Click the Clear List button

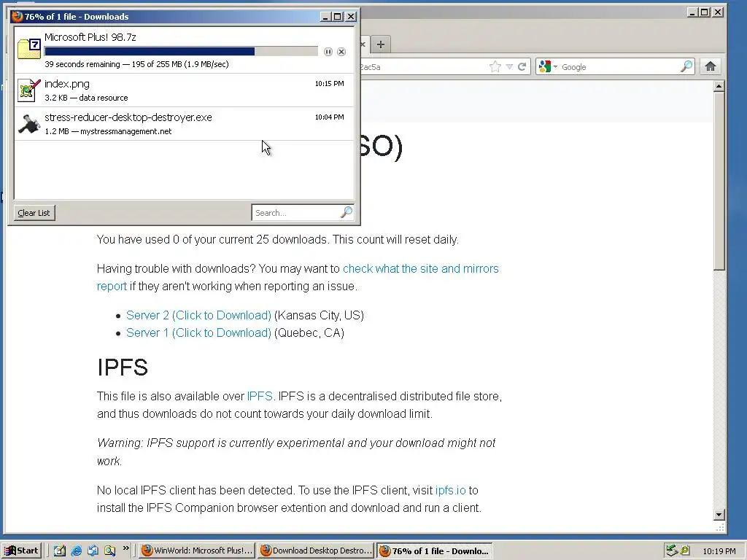click(34, 213)
